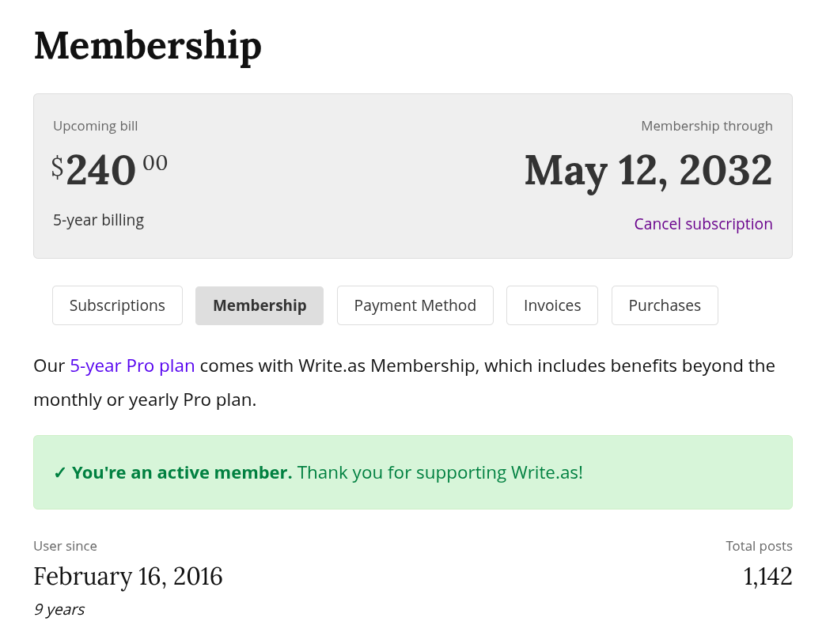The image size is (826, 644).
Task: Click the February 16, 2016 date
Action: (x=128, y=576)
